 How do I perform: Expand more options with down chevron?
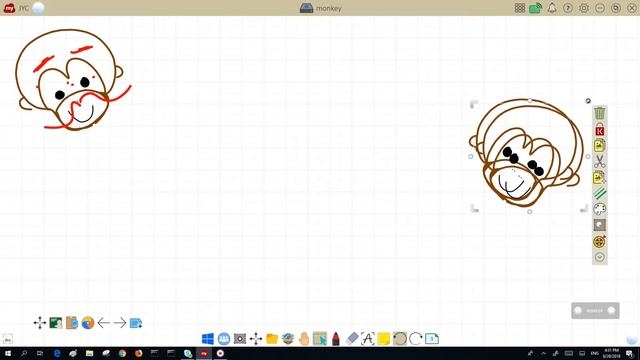(x=599, y=257)
